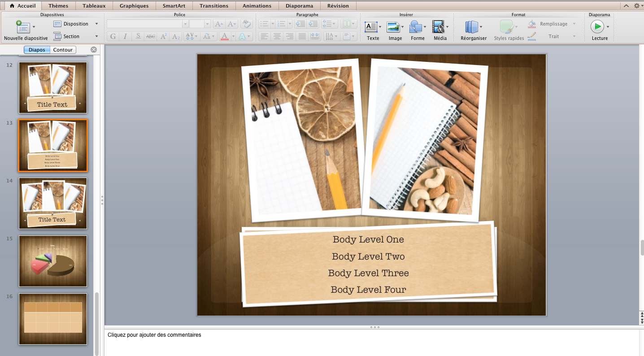Click the Image insert icon
The width and height of the screenshot is (644, 356).
pyautogui.click(x=393, y=27)
